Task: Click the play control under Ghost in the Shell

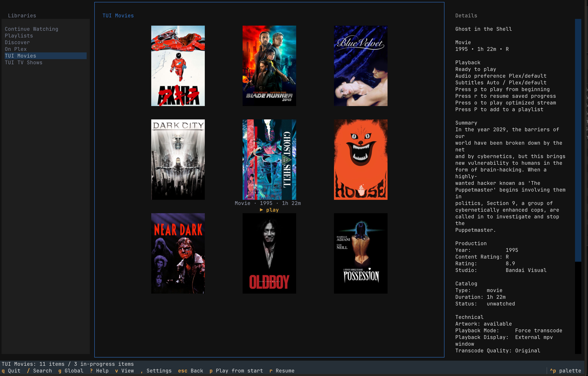Action: tap(269, 210)
